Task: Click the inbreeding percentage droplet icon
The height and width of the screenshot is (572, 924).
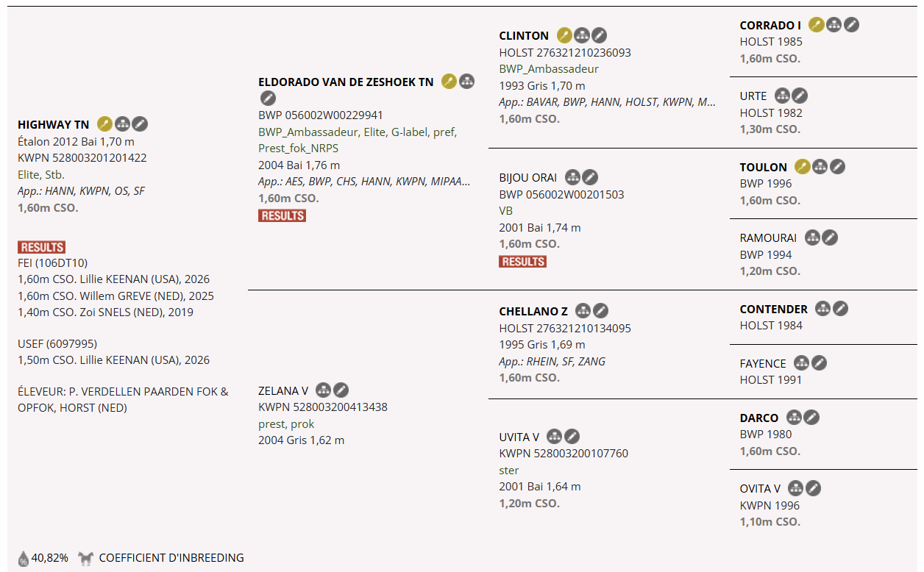Action: coord(24,558)
